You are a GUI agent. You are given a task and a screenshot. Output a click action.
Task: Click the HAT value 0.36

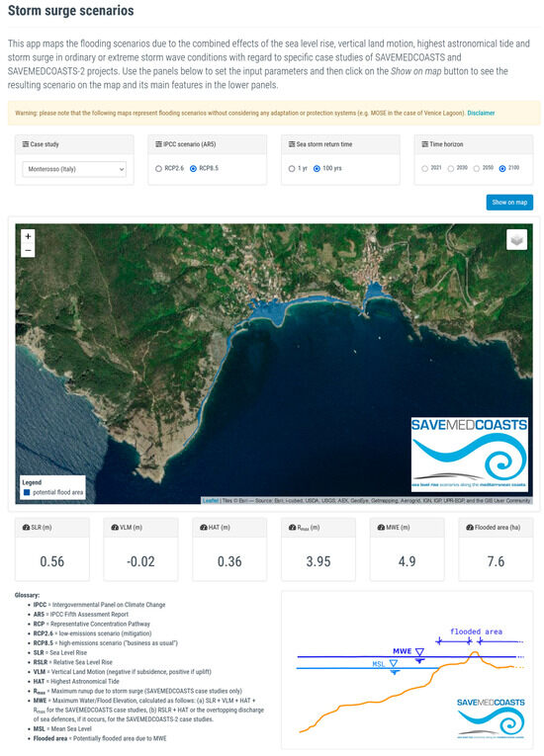point(229,561)
